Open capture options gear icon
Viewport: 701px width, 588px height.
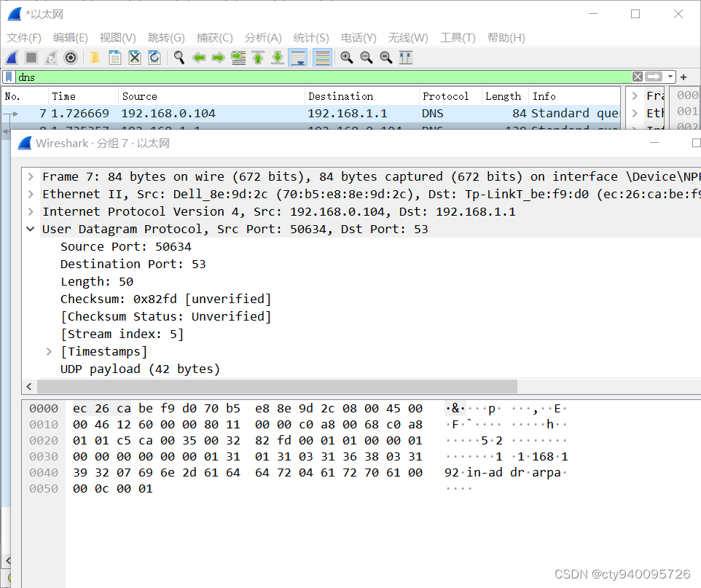71,58
